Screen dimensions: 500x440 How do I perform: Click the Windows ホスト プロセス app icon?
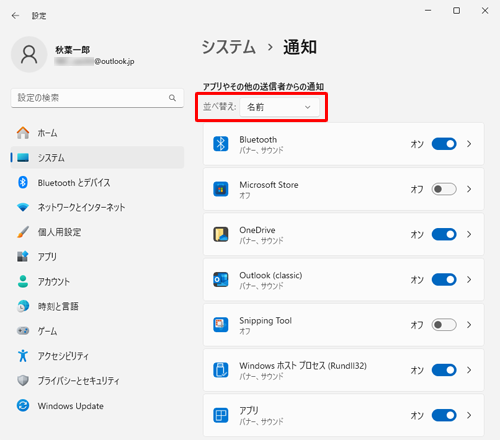(221, 370)
